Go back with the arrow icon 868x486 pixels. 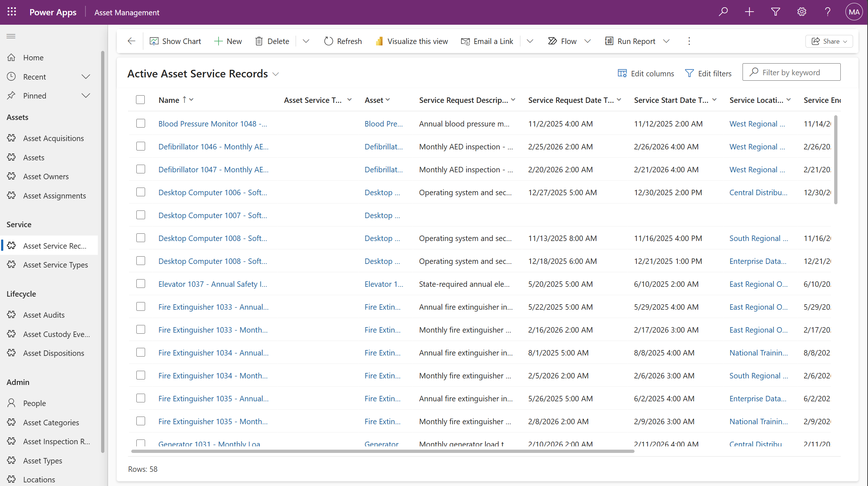132,41
